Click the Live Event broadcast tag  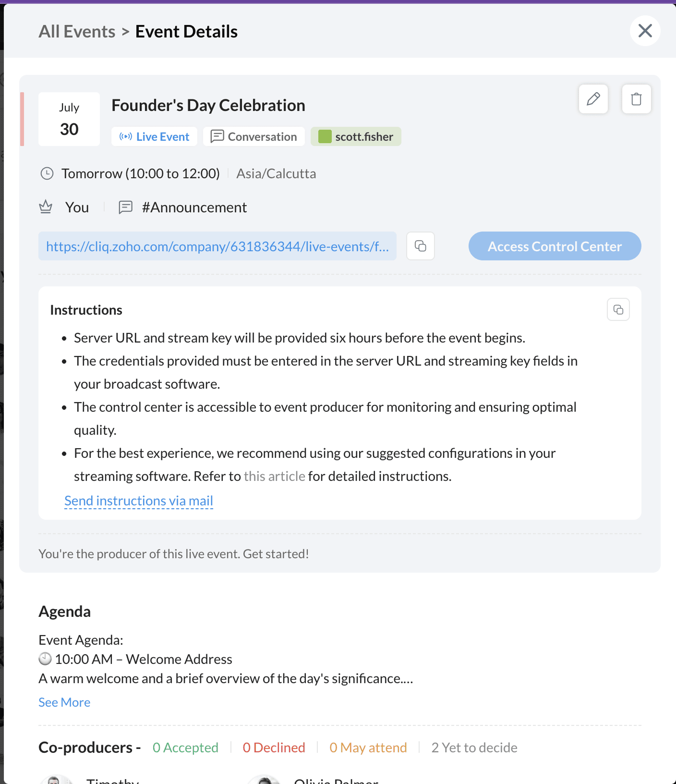click(155, 137)
